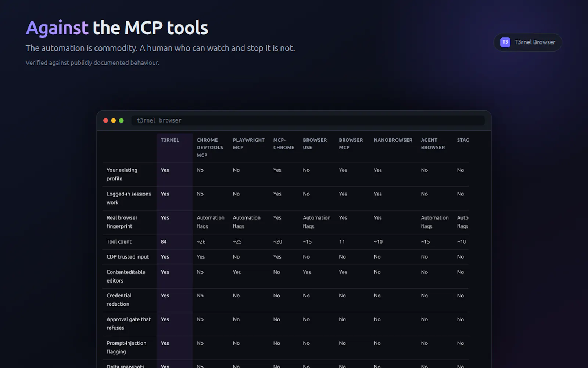
Task: Click MCP-Chrome's "Yes" for CDP trusted input
Action: (x=277, y=257)
